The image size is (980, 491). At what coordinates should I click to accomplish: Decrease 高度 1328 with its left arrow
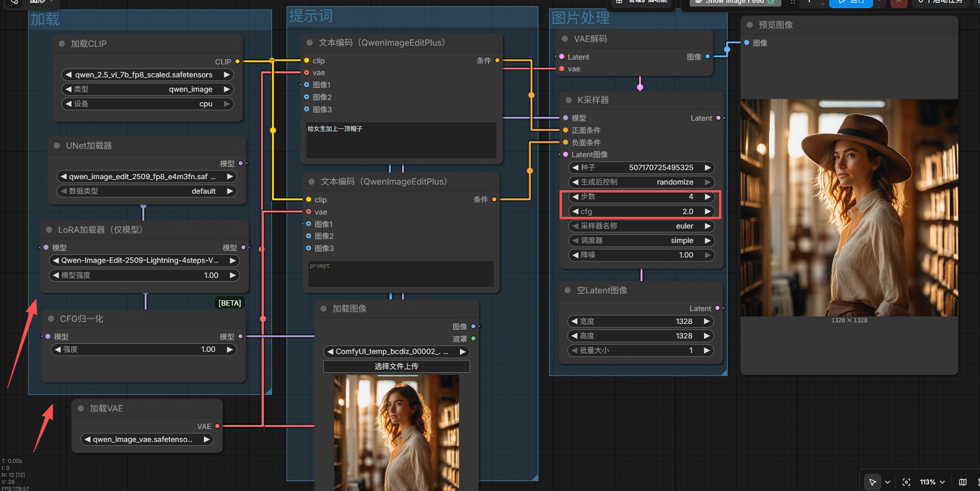574,336
